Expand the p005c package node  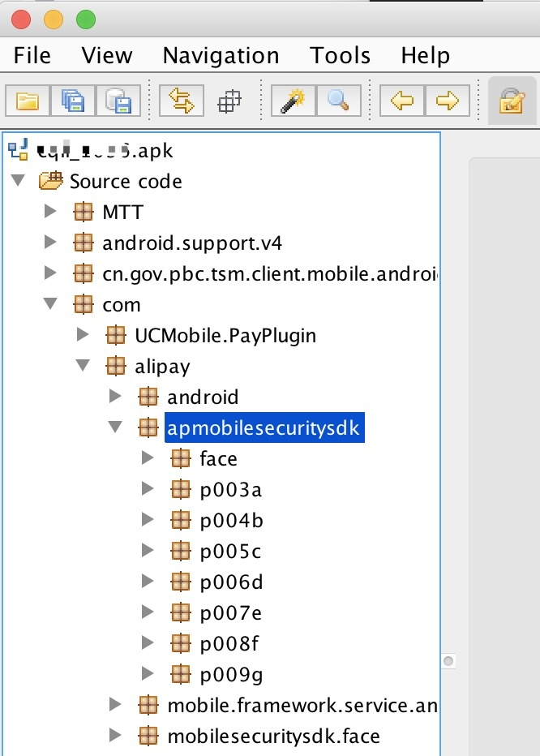click(x=148, y=550)
